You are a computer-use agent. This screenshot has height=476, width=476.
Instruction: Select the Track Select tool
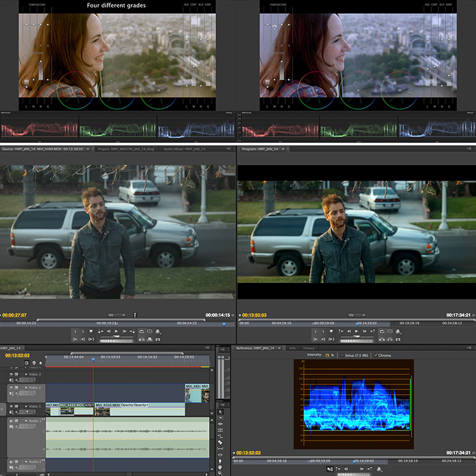(x=220, y=418)
